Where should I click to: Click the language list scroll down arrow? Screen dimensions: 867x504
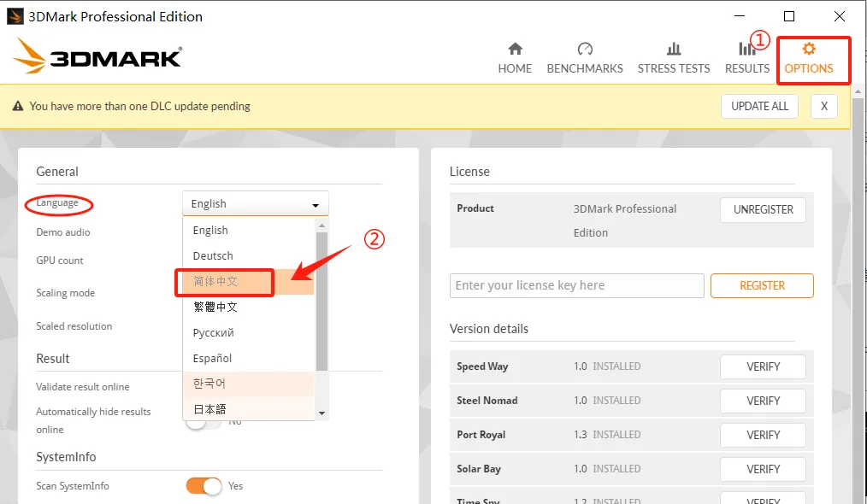point(321,413)
